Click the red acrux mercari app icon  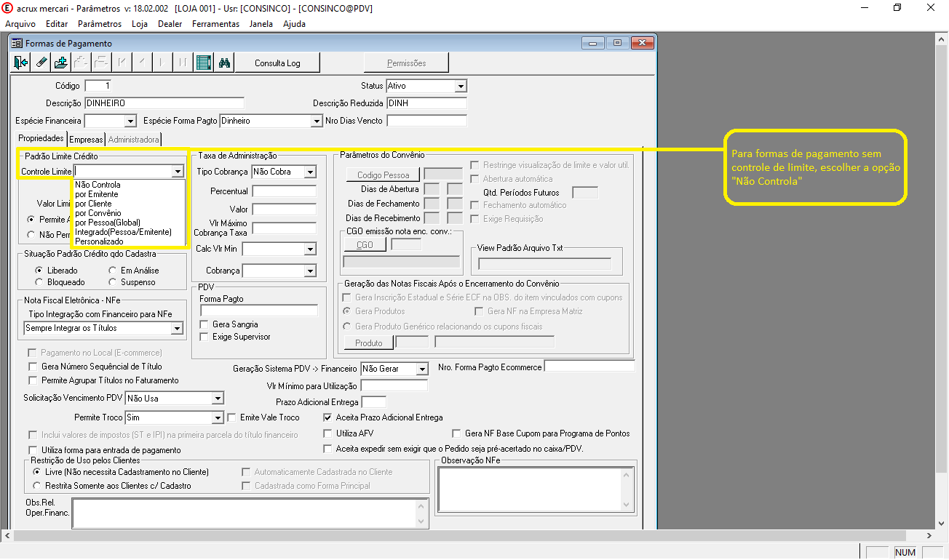pyautogui.click(x=8, y=7)
